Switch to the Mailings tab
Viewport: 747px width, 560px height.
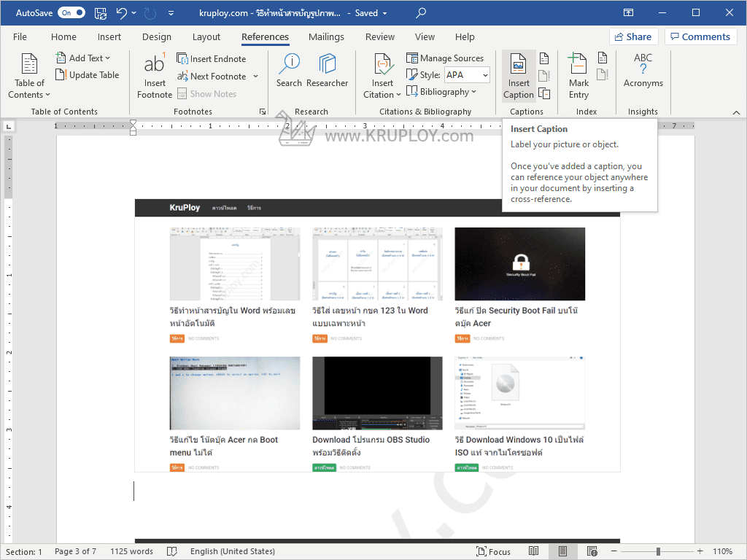point(326,36)
